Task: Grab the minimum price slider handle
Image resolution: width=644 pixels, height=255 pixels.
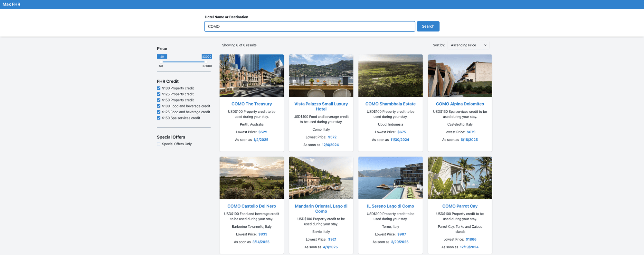Action: click(161, 62)
